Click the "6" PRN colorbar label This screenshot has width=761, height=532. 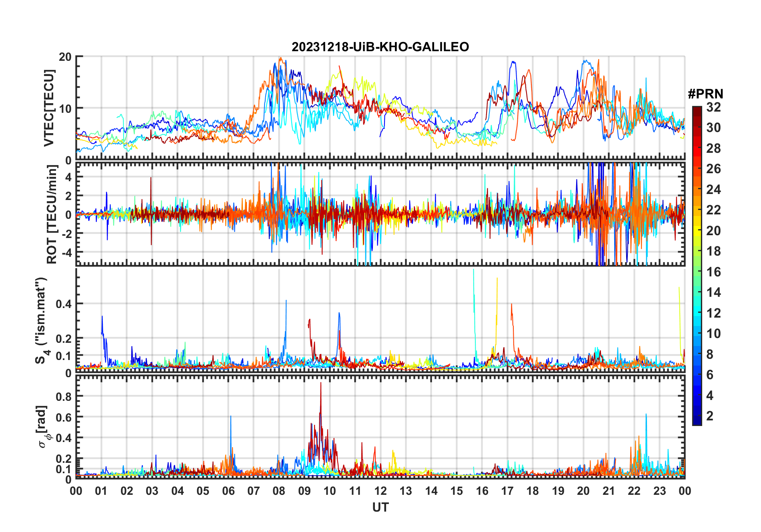coord(710,375)
